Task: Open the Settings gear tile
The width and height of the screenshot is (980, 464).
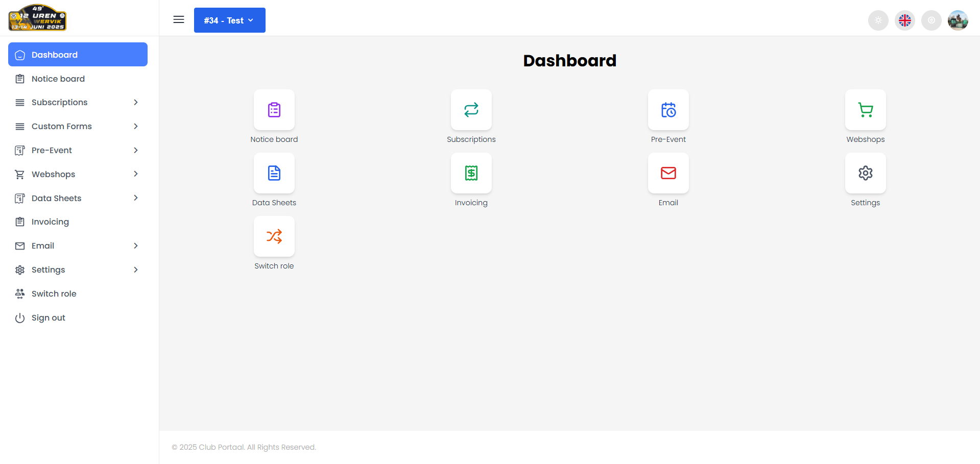Action: pos(865,174)
